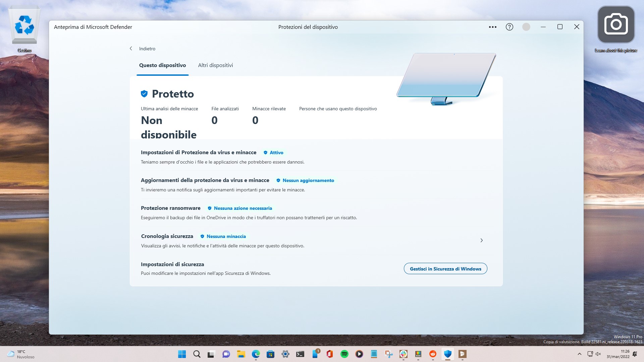Open Task View in taskbar
Image resolution: width=644 pixels, height=362 pixels.
(211, 354)
